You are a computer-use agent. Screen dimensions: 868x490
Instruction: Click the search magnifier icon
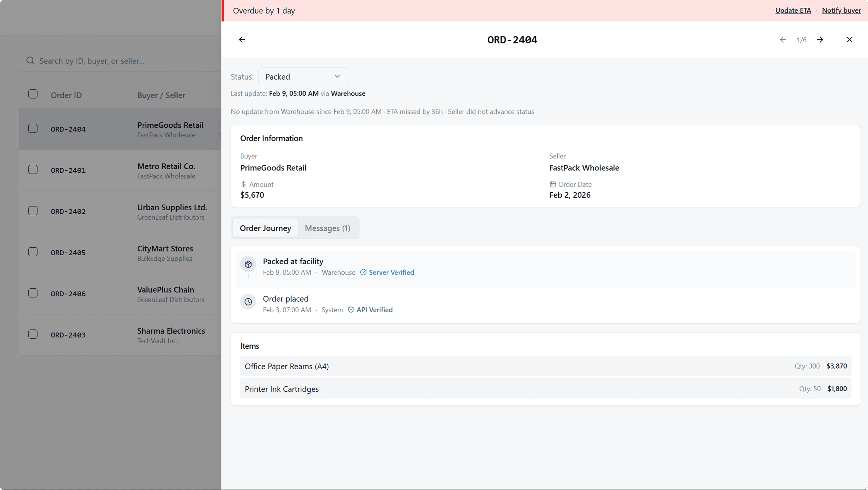[x=30, y=61]
